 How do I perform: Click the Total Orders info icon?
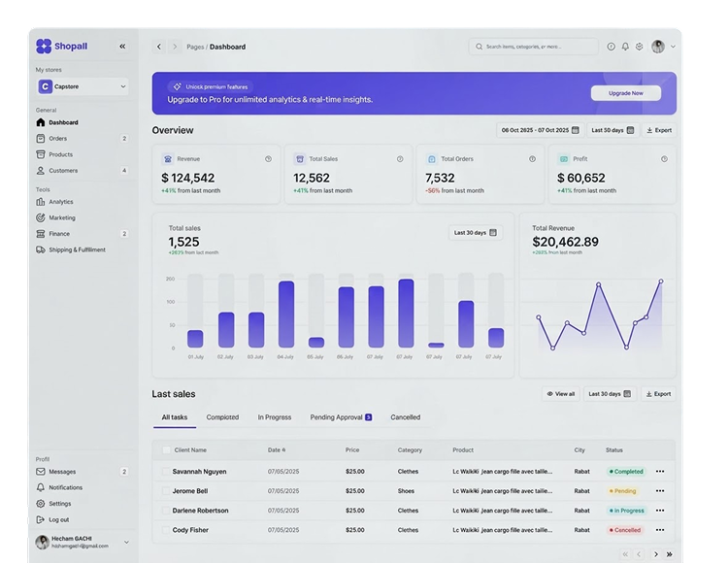coord(533,159)
